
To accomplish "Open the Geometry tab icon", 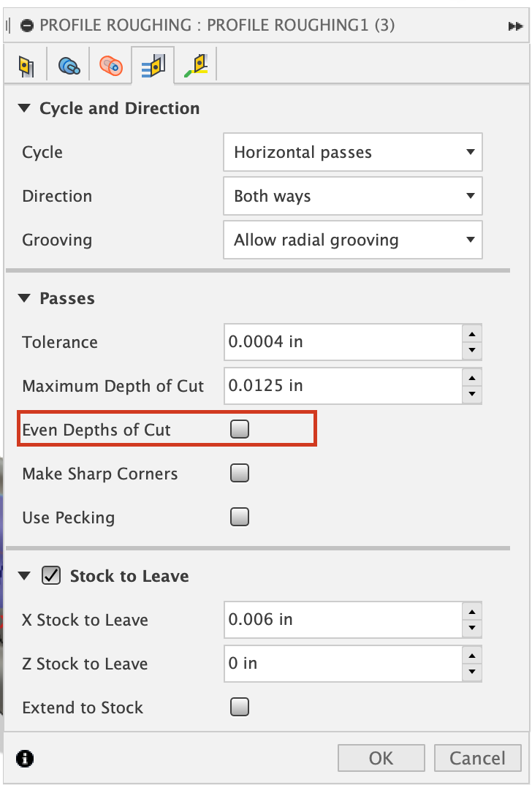I will pos(68,64).
